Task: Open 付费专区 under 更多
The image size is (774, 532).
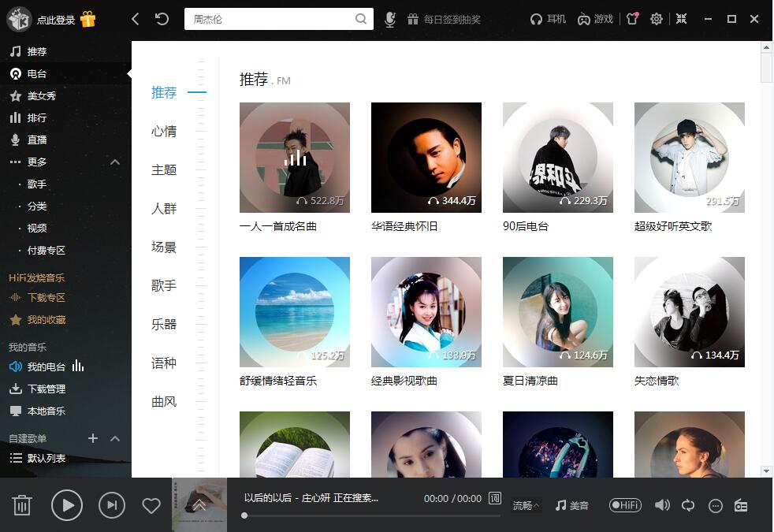Action: 47,250
